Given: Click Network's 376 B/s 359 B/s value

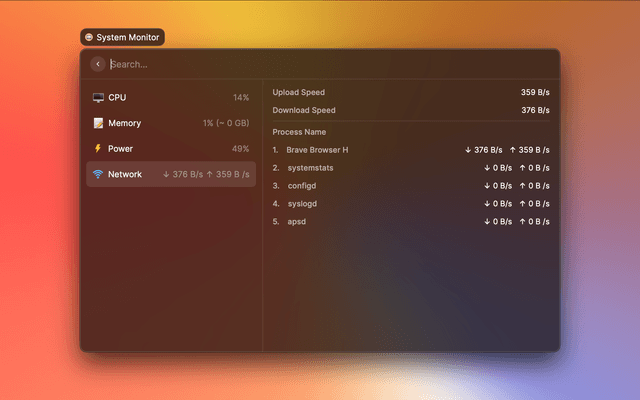Looking at the screenshot, I should coord(206,174).
